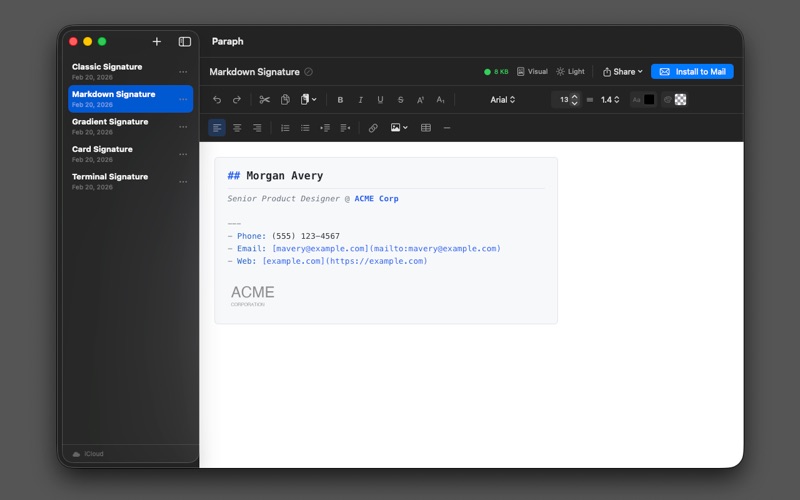Open options menu for Markdown Signature
The width and height of the screenshot is (800, 500).
[x=183, y=99]
